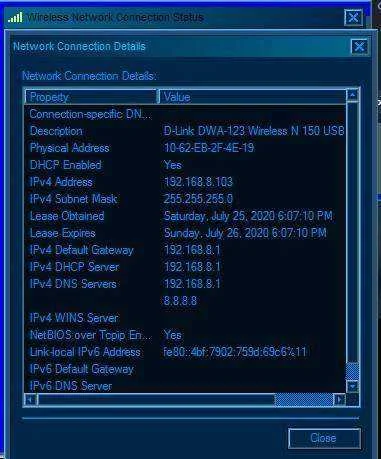Screen dimensions: 381x459
Task: Click the 10-62-EB-2F-4E-19 address value
Action: (209, 148)
